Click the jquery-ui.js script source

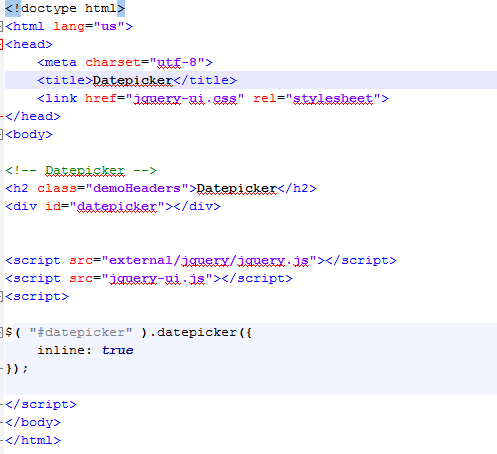(157, 278)
